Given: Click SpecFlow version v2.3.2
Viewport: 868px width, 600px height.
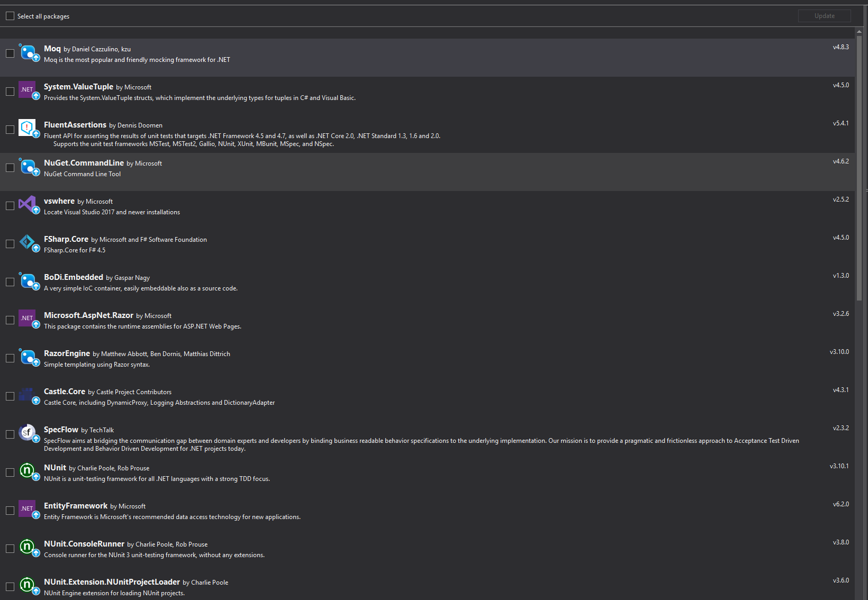Looking at the screenshot, I should 840,428.
